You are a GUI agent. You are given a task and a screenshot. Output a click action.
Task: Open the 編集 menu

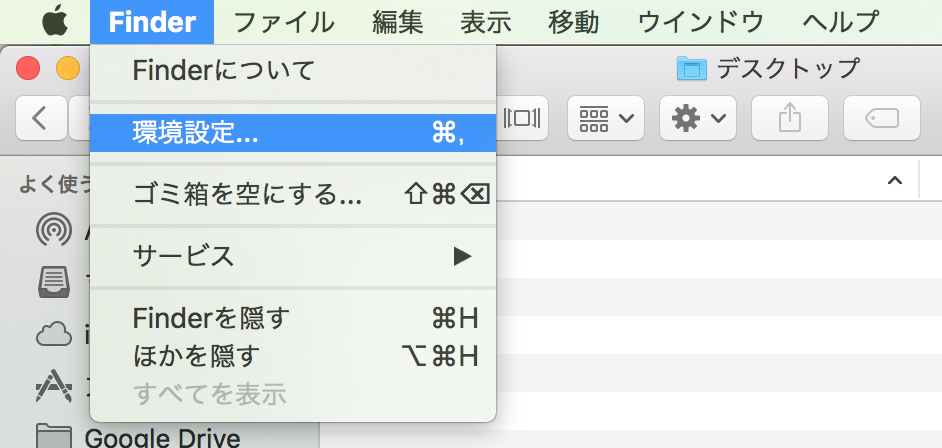(397, 22)
